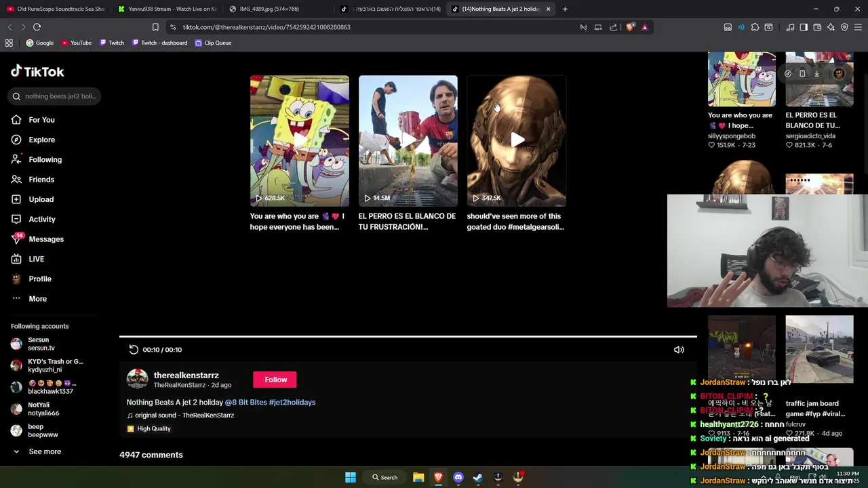
Task: Click the TikTok logo
Action: [x=37, y=72]
